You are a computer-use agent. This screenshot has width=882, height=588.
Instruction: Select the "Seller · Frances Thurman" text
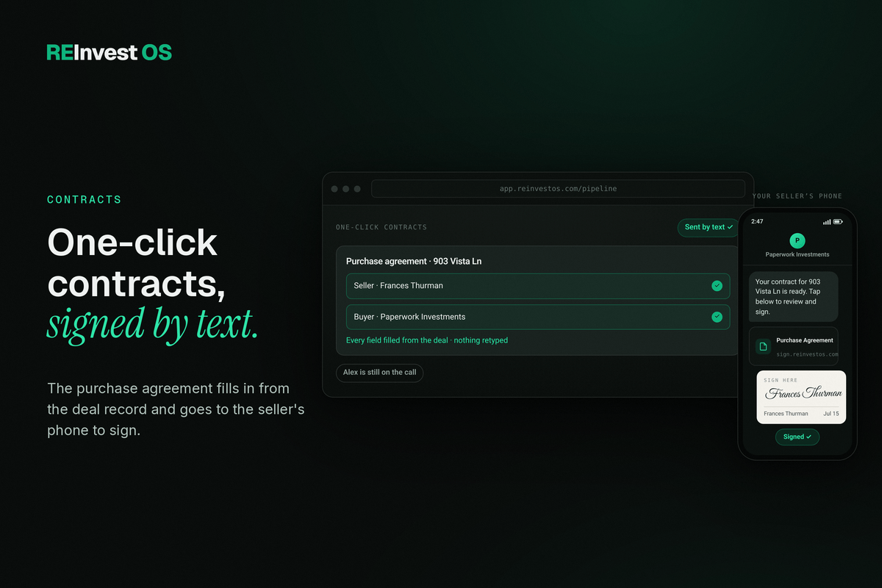click(398, 286)
